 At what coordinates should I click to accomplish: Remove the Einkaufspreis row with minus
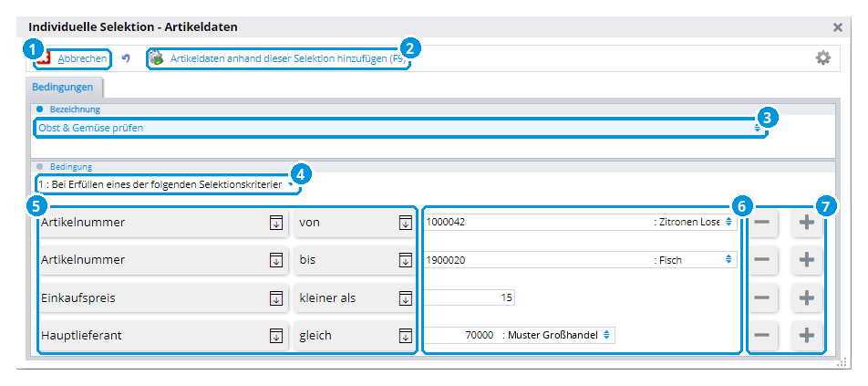[761, 298]
